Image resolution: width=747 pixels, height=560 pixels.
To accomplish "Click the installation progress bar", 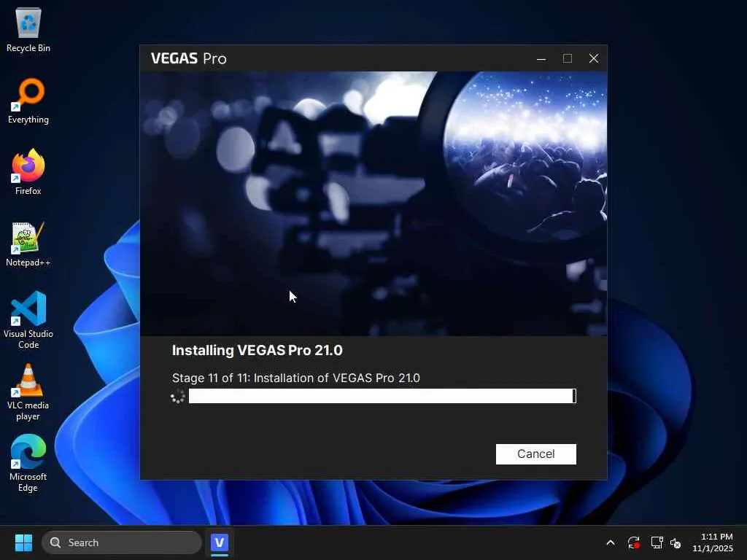I will click(382, 396).
